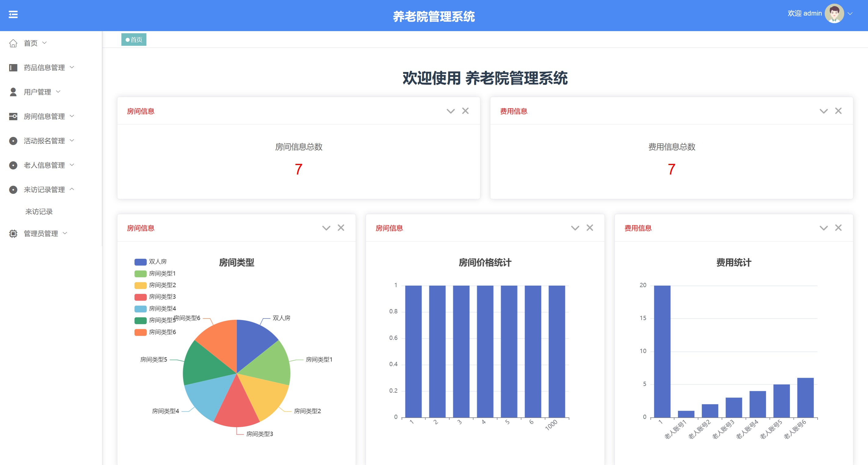Click the home icon in sidebar
The height and width of the screenshot is (465, 868).
(x=13, y=43)
